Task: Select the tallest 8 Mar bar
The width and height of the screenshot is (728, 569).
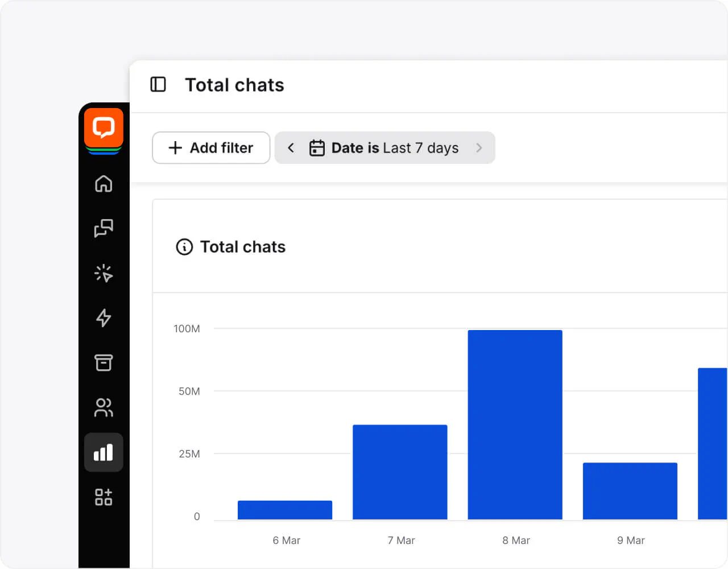Action: 515,424
